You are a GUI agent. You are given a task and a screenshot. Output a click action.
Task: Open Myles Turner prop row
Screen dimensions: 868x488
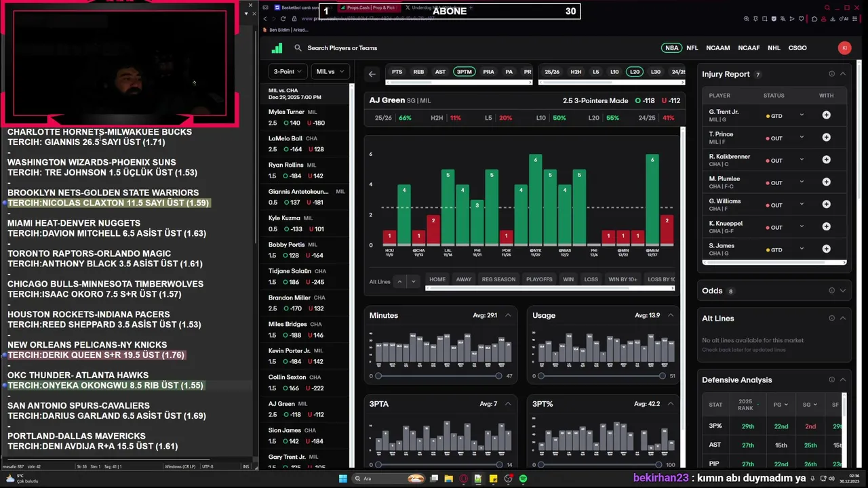pos(305,117)
